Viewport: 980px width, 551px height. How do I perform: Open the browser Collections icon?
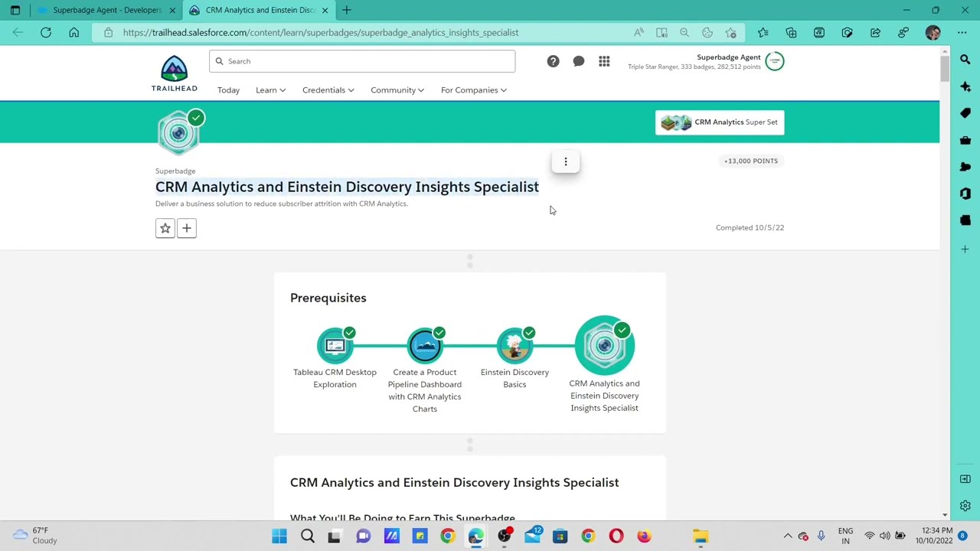pyautogui.click(x=791, y=32)
